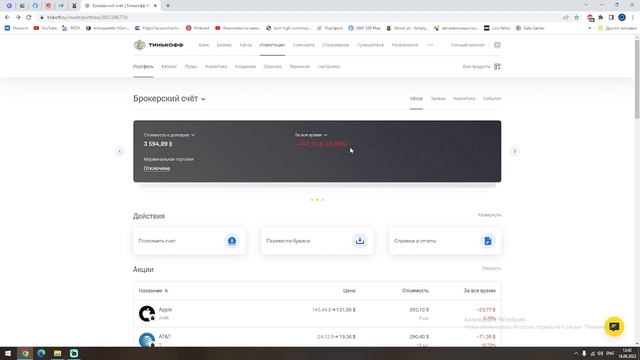Click the Tinkoff logo
This screenshot has width=640, height=360.
point(158,45)
